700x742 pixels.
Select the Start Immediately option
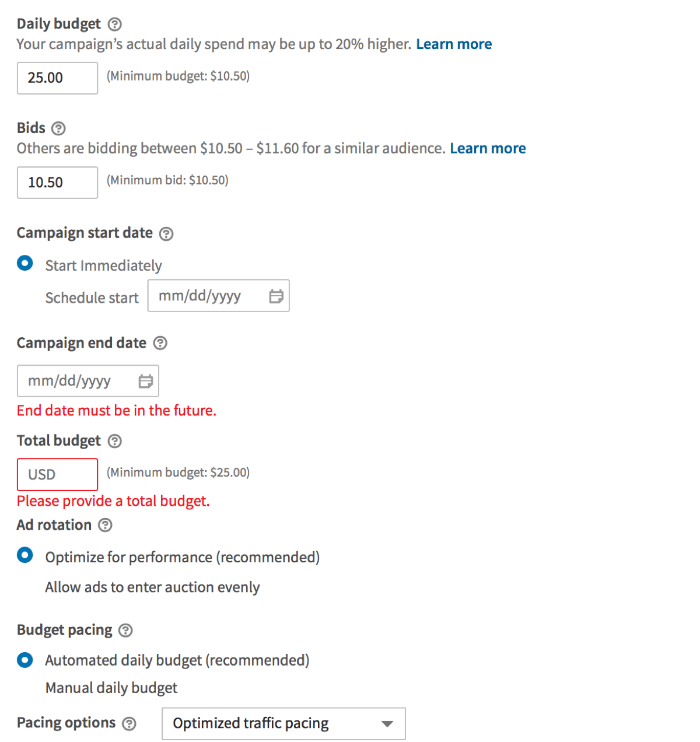(25, 264)
